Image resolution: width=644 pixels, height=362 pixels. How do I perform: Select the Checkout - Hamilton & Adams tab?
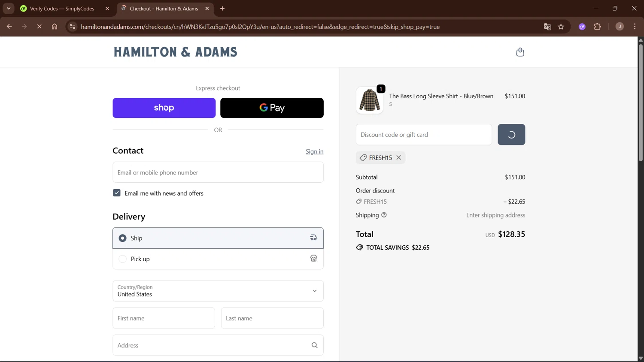pyautogui.click(x=165, y=9)
